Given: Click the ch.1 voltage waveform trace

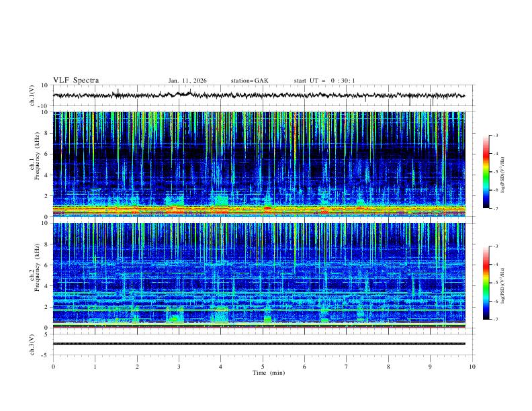Looking at the screenshot, I should coord(259,95).
